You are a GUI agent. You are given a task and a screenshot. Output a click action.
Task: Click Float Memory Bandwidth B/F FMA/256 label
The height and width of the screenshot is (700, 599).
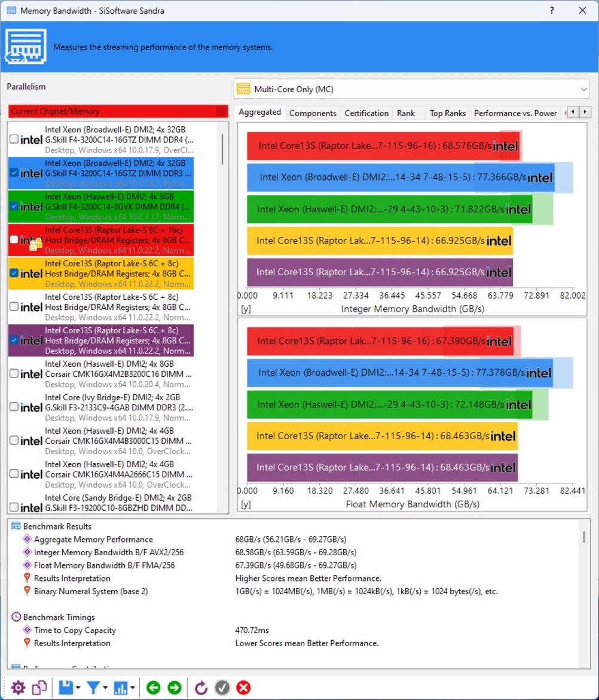(105, 565)
